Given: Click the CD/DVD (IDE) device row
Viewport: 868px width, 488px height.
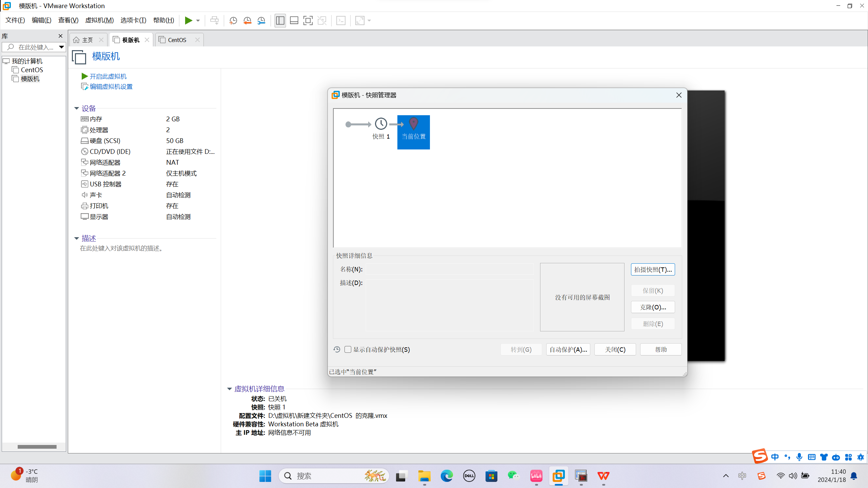Looking at the screenshot, I should click(x=148, y=151).
